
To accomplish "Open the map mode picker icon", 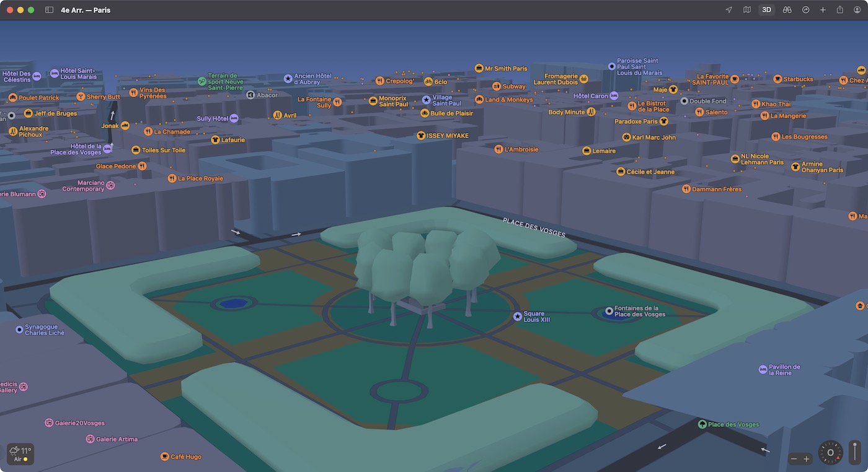I will click(x=747, y=10).
